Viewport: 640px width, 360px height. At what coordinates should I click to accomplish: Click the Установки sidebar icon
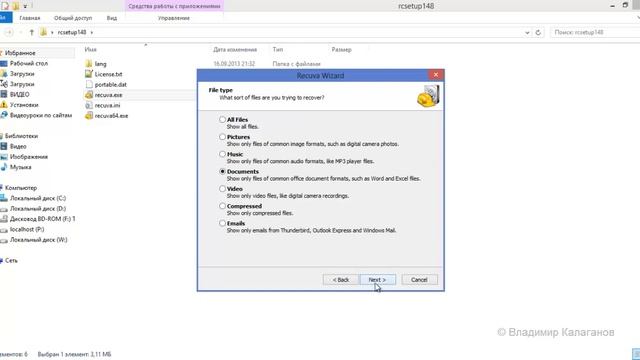click(x=4, y=105)
